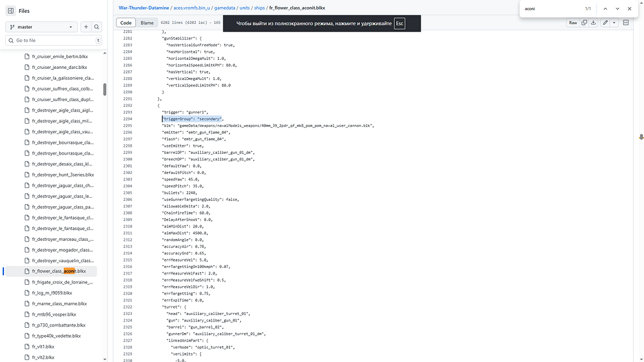Switch to the Blame tab
This screenshot has height=362, width=644.
point(147,23)
